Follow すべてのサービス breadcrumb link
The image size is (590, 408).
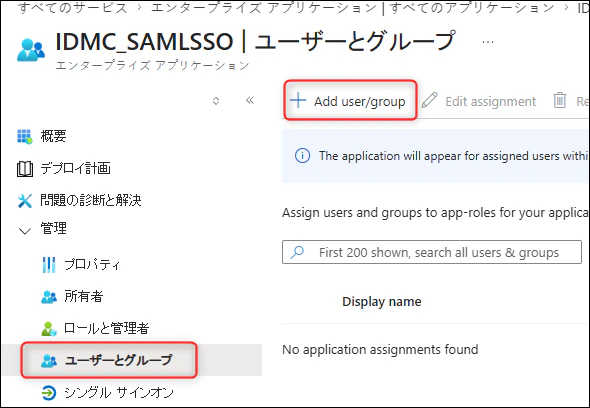point(72,7)
